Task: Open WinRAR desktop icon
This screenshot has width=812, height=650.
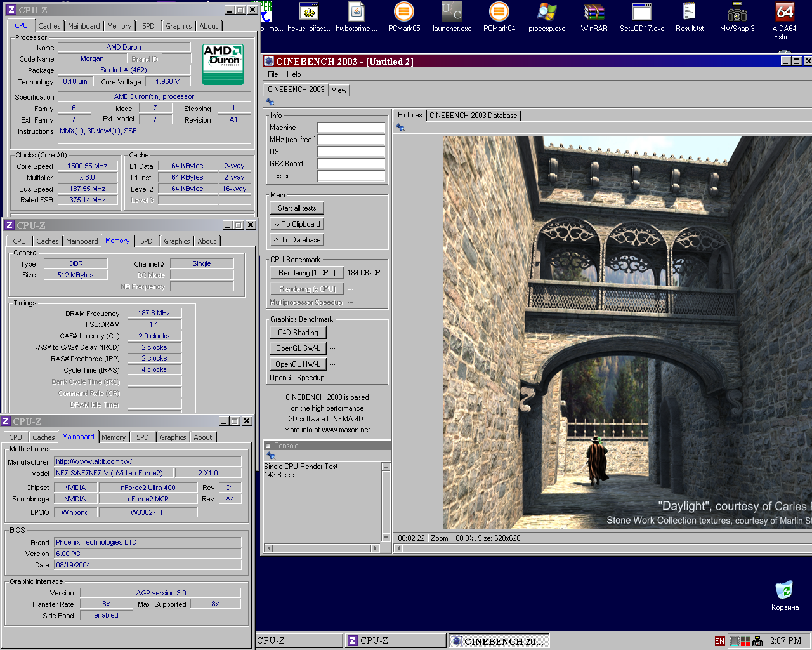Action: pyautogui.click(x=594, y=17)
